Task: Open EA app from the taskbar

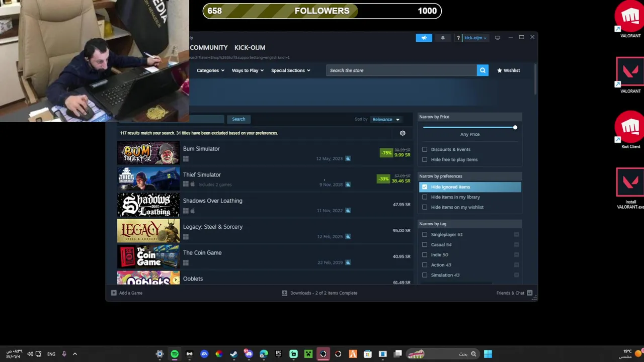Action: click(204, 354)
